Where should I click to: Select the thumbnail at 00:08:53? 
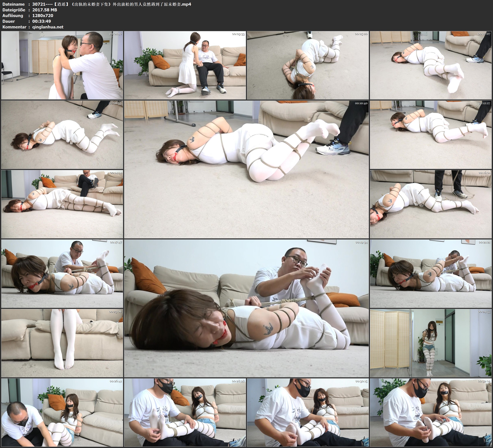pyautogui.click(x=62, y=135)
